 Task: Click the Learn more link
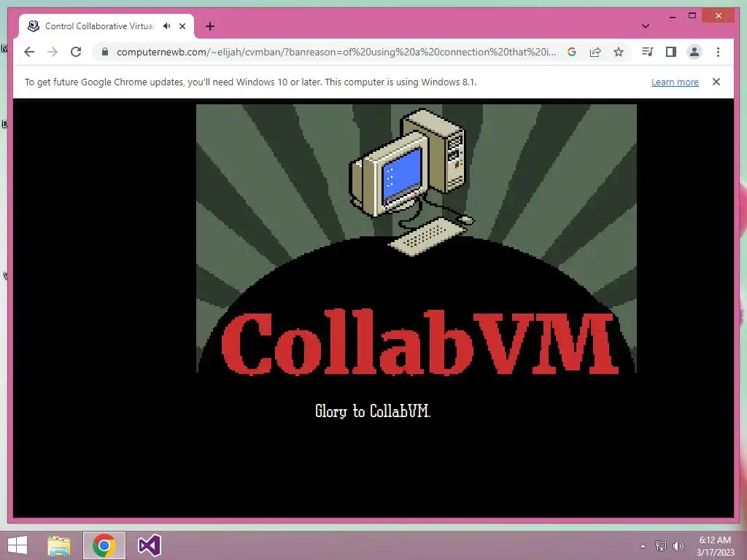(675, 82)
